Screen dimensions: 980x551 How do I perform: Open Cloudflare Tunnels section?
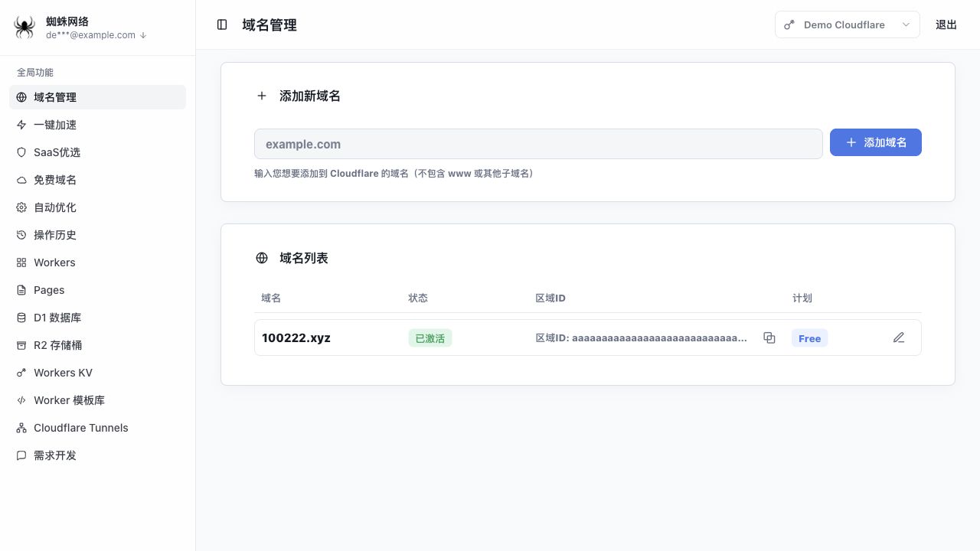click(97, 428)
